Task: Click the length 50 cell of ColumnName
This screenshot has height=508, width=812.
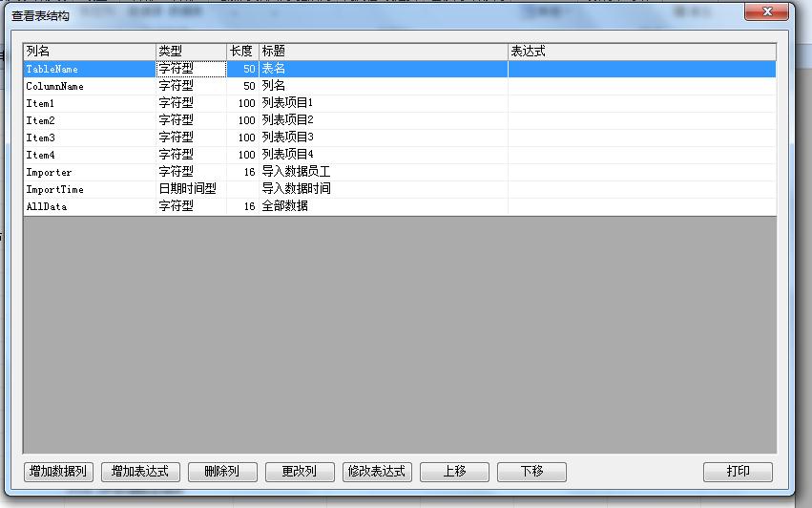Action: coord(243,86)
